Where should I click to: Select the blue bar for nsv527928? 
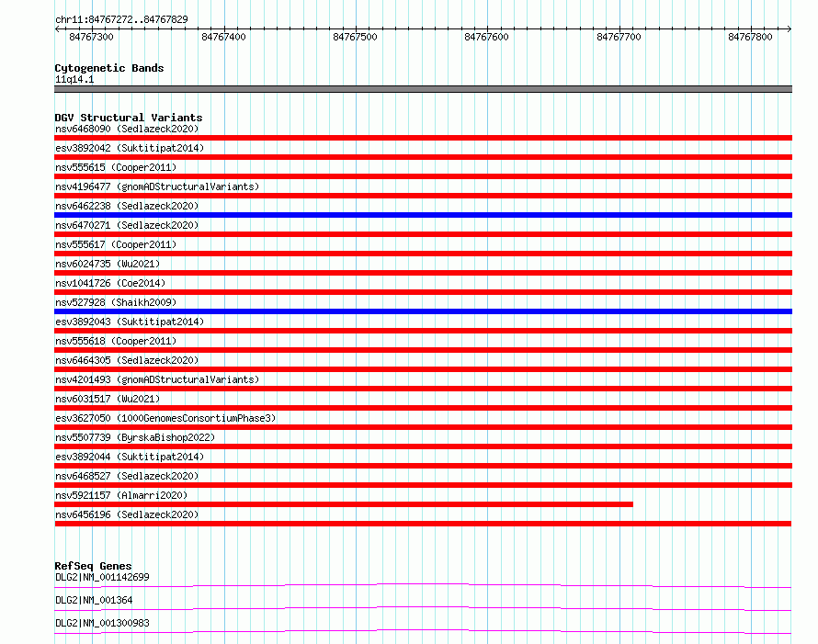pyautogui.click(x=423, y=311)
